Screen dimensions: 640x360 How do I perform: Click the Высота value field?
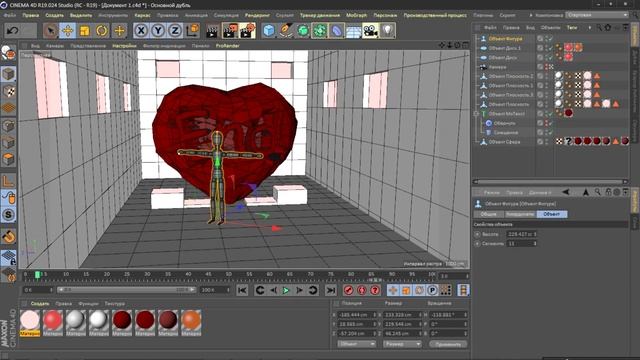521,234
